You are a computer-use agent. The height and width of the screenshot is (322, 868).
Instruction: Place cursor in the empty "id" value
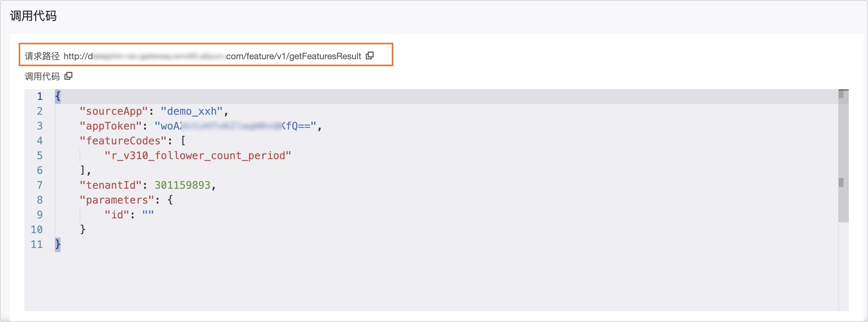148,215
